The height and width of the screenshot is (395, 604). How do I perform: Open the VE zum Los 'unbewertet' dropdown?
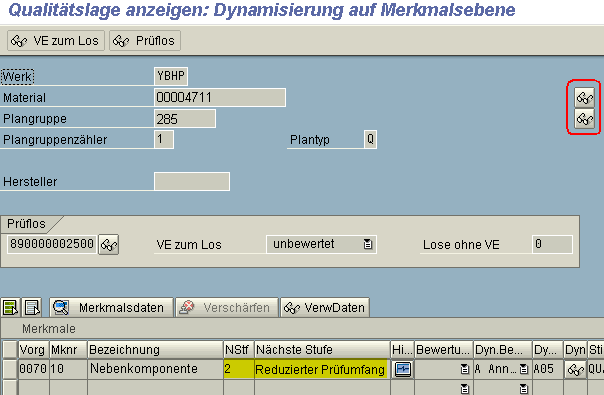[x=368, y=244]
